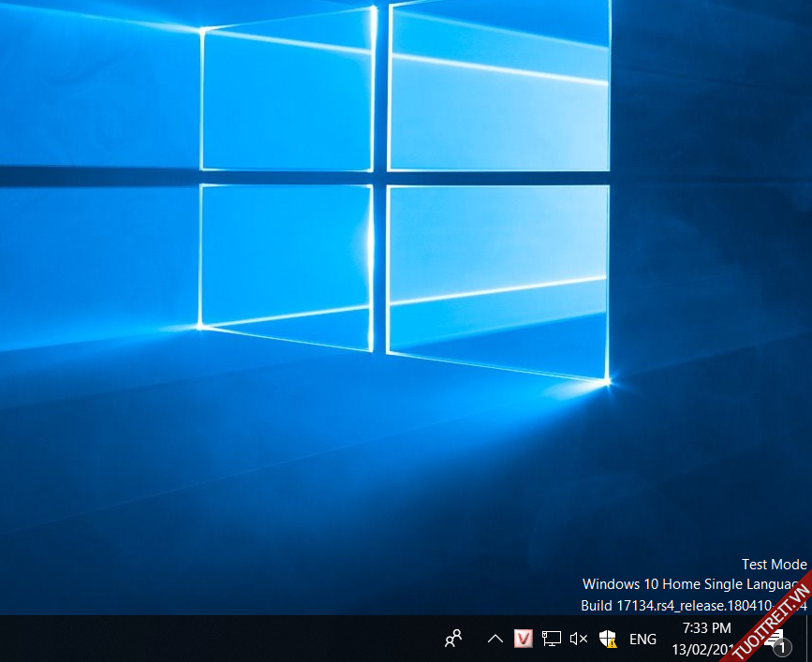Open the Action Center notification icon

(x=774, y=637)
